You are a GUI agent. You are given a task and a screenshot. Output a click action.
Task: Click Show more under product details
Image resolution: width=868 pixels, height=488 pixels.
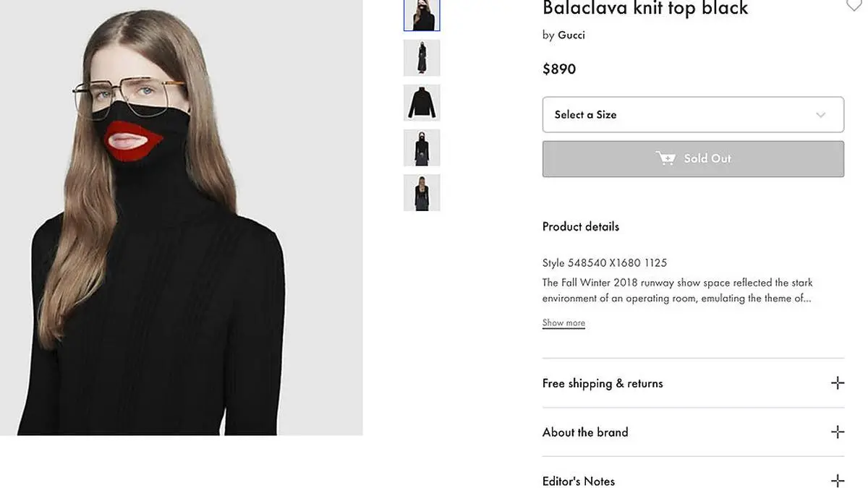coord(563,323)
